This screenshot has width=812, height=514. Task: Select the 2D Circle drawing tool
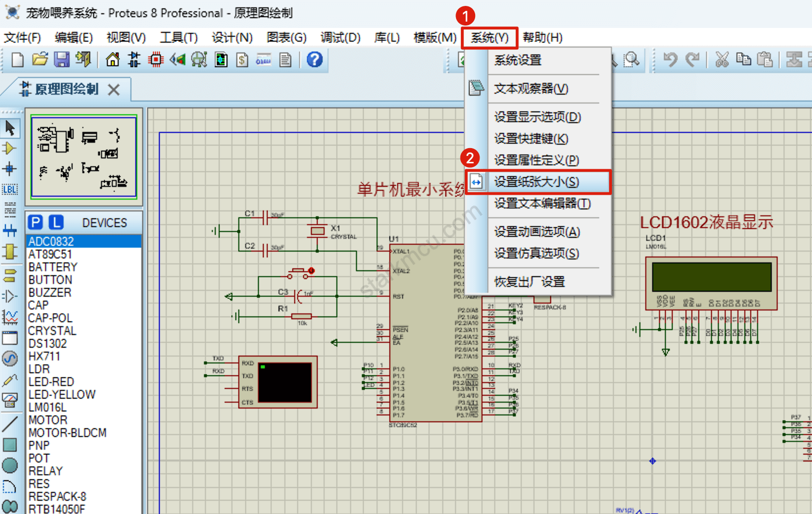[10, 465]
